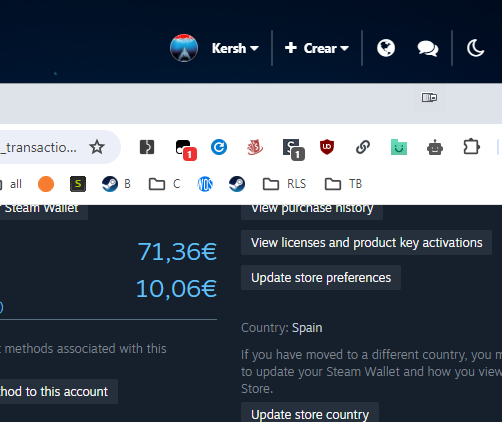Open the green S bookmark
Screen dimensions: 502x422
pos(78,184)
